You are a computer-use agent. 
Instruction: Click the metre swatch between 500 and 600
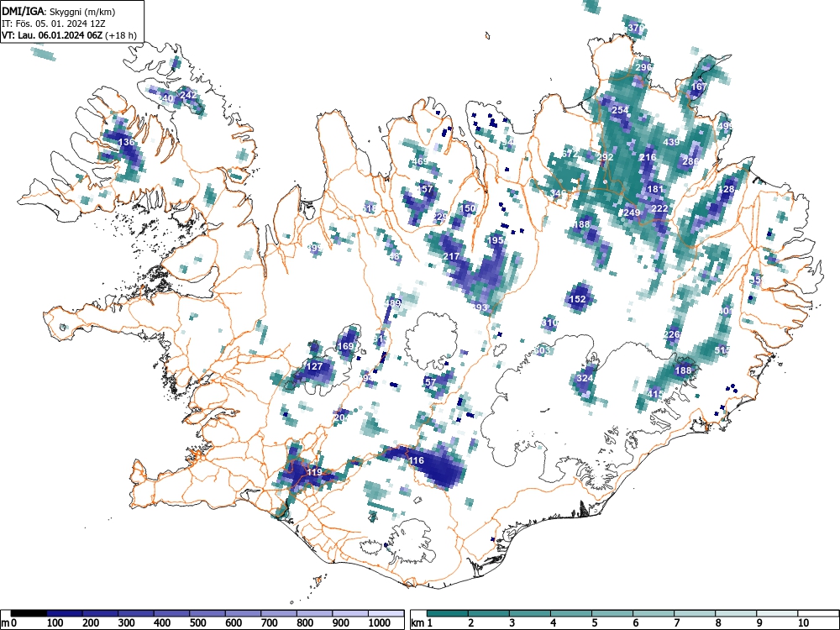207,613
